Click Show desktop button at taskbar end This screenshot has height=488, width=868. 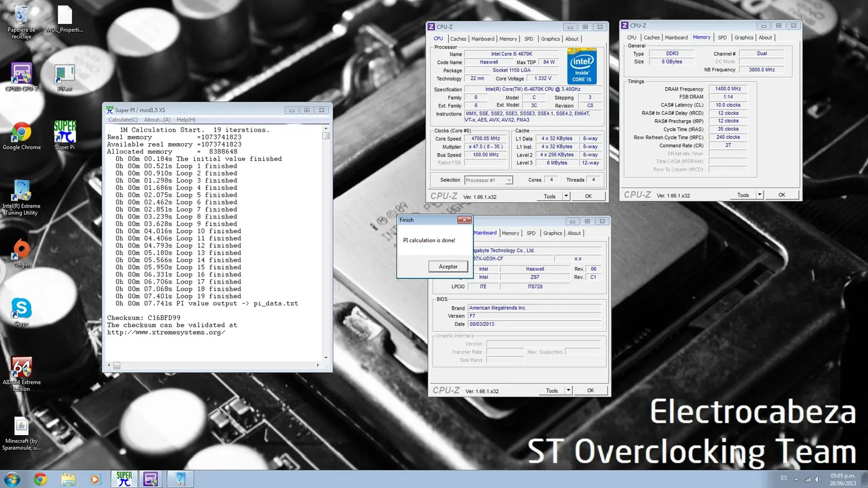tap(864, 479)
